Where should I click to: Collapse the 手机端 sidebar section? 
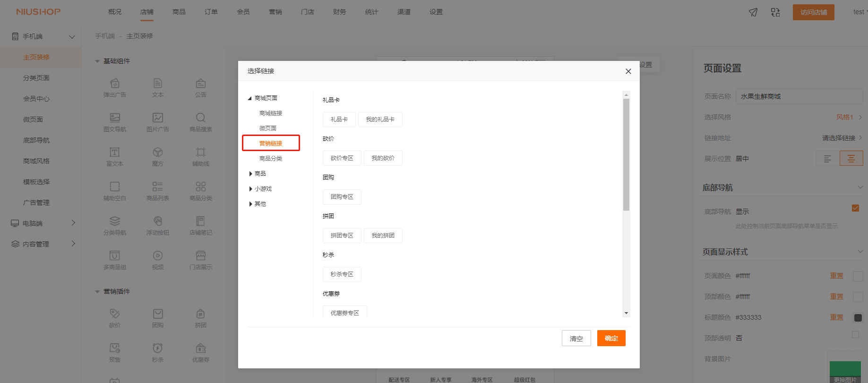tap(72, 36)
